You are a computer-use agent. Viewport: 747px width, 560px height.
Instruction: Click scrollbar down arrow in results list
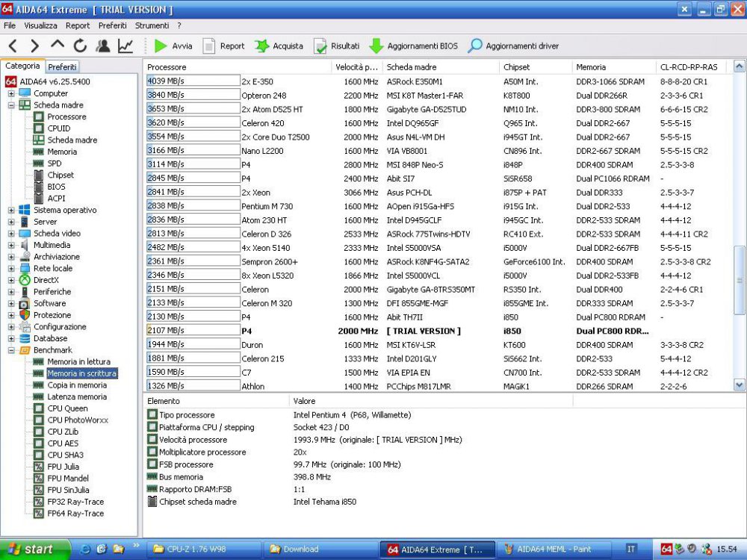740,385
